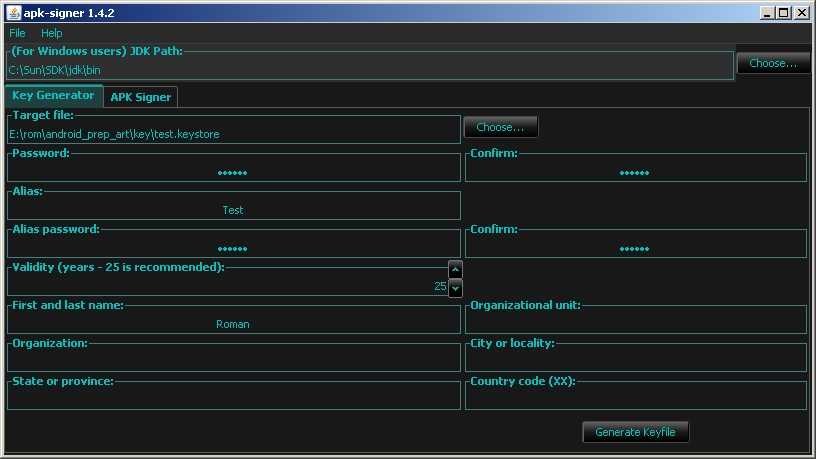
Task: Focus the Alias password field
Action: pyautogui.click(x=232, y=248)
